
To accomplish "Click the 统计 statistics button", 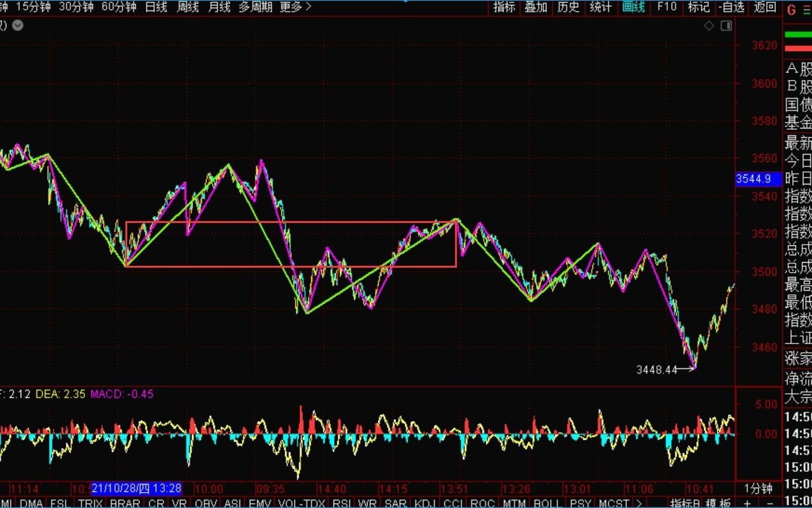I will coord(601,7).
